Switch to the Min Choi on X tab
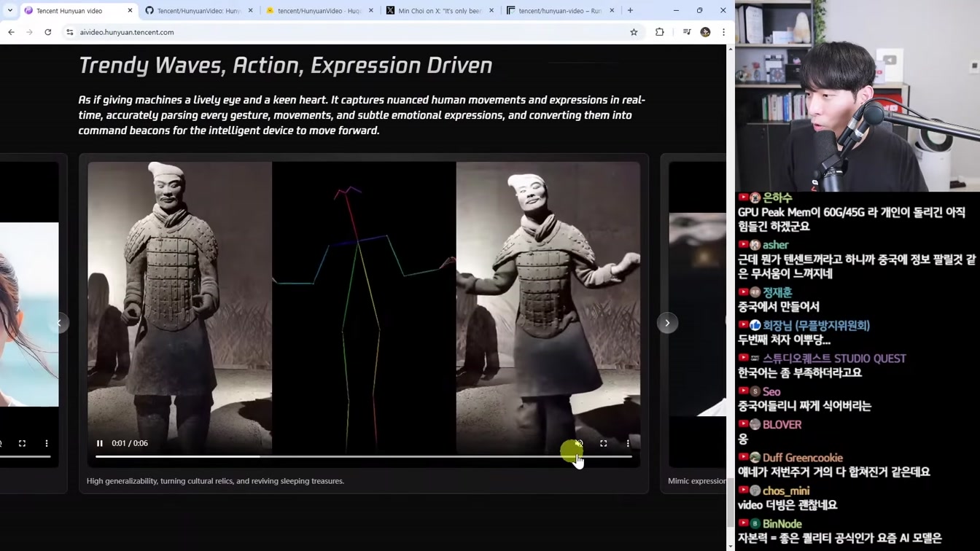 [x=440, y=11]
